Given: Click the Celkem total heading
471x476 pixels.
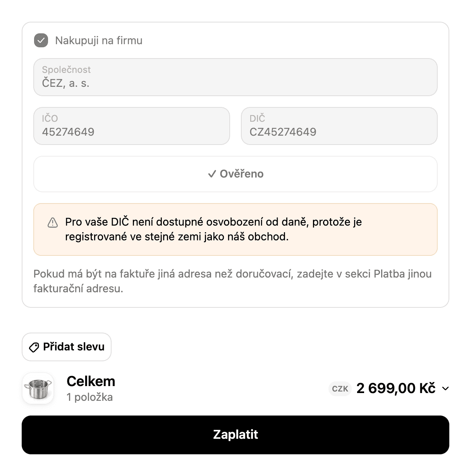Looking at the screenshot, I should pos(91,381).
